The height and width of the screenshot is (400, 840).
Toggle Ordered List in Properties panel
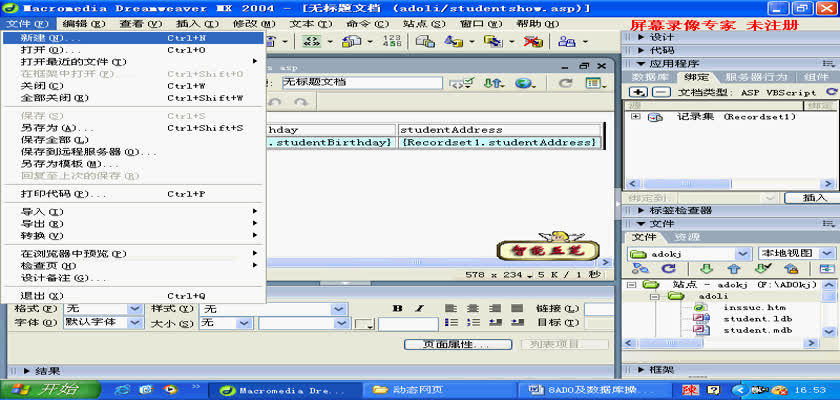pos(472,322)
